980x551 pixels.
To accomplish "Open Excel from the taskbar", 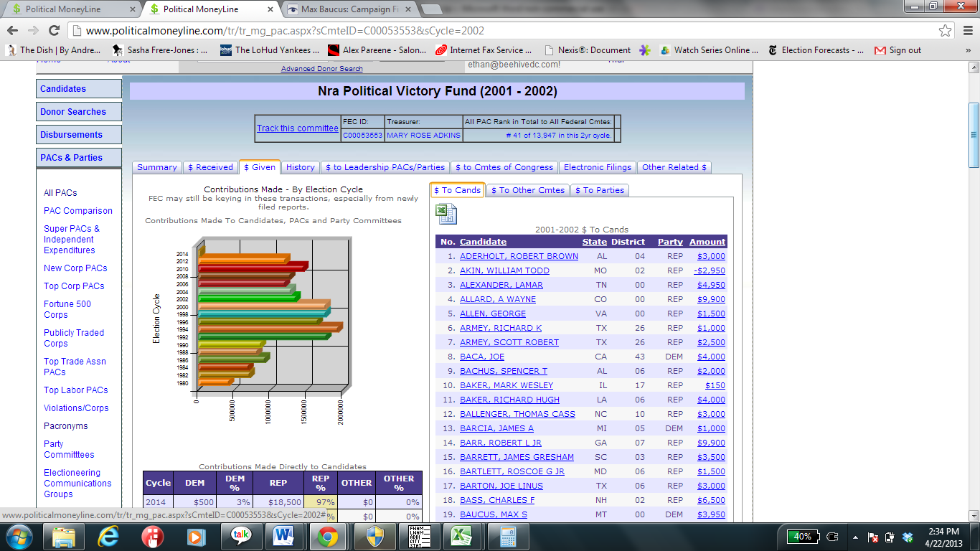I will [x=461, y=536].
